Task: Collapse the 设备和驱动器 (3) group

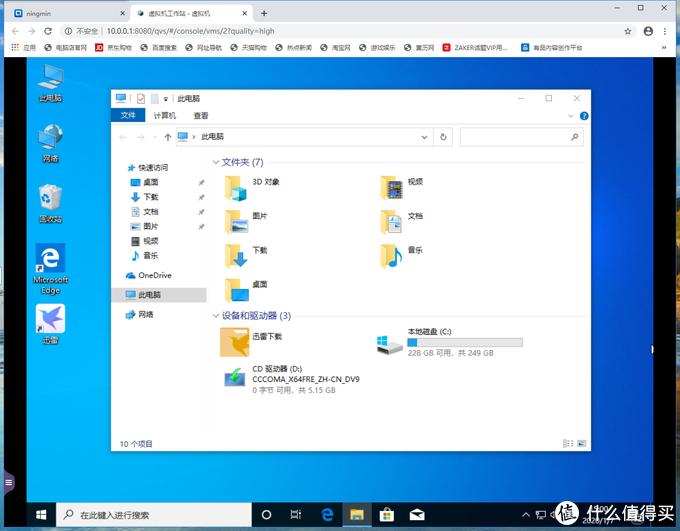Action: (x=216, y=316)
